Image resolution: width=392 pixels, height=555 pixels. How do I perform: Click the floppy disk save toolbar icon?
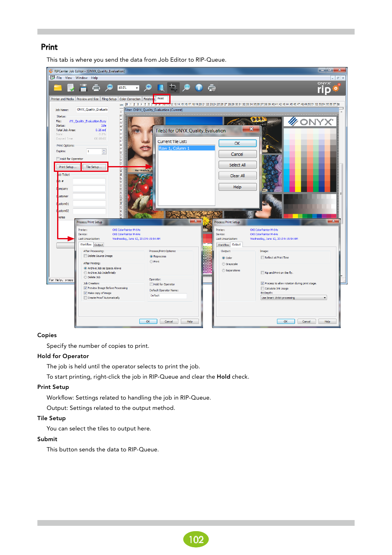(x=83, y=88)
